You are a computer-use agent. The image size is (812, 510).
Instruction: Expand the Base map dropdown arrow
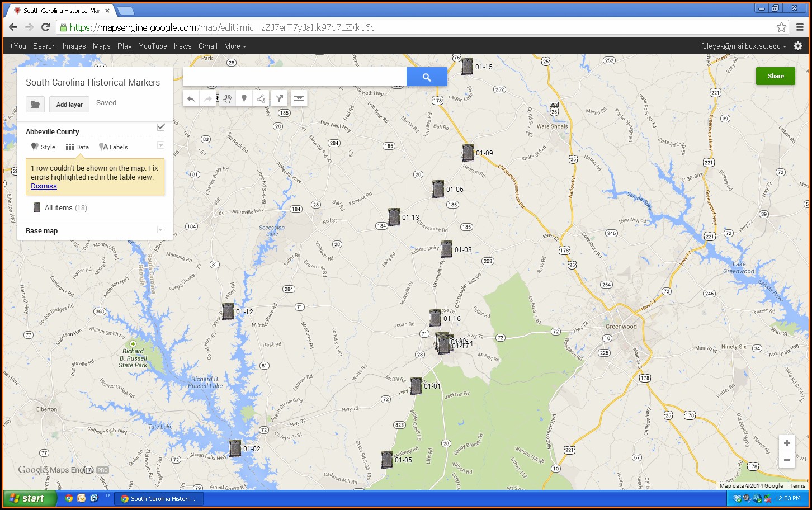click(x=160, y=230)
